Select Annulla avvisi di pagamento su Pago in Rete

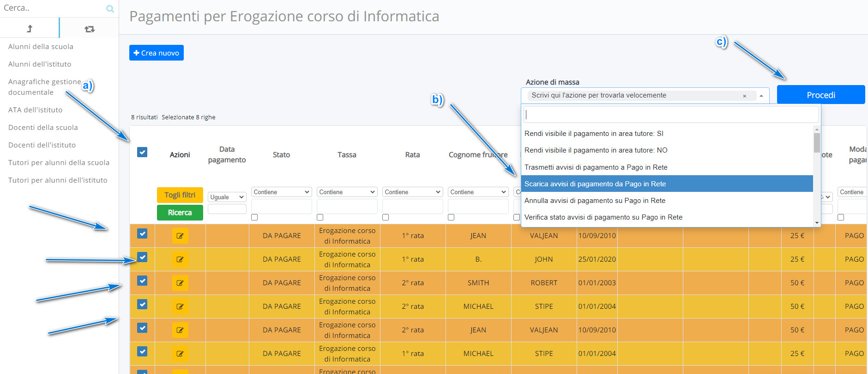coord(667,201)
